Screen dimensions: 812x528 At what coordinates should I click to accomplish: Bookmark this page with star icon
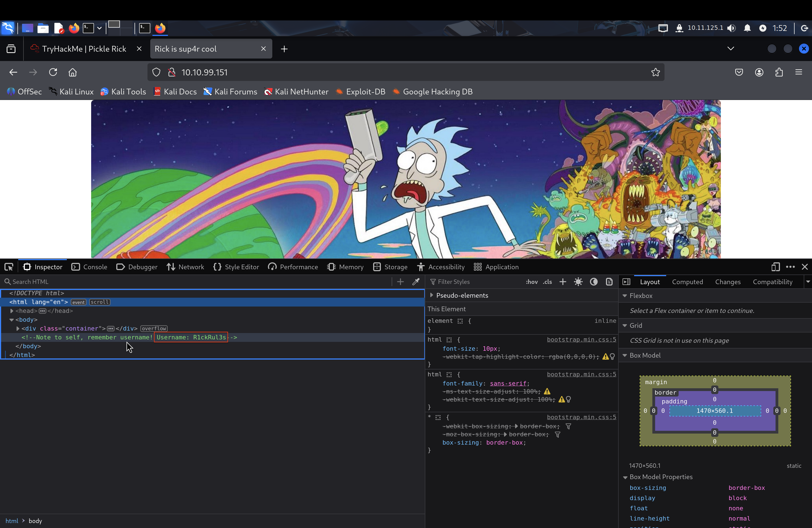coord(655,72)
